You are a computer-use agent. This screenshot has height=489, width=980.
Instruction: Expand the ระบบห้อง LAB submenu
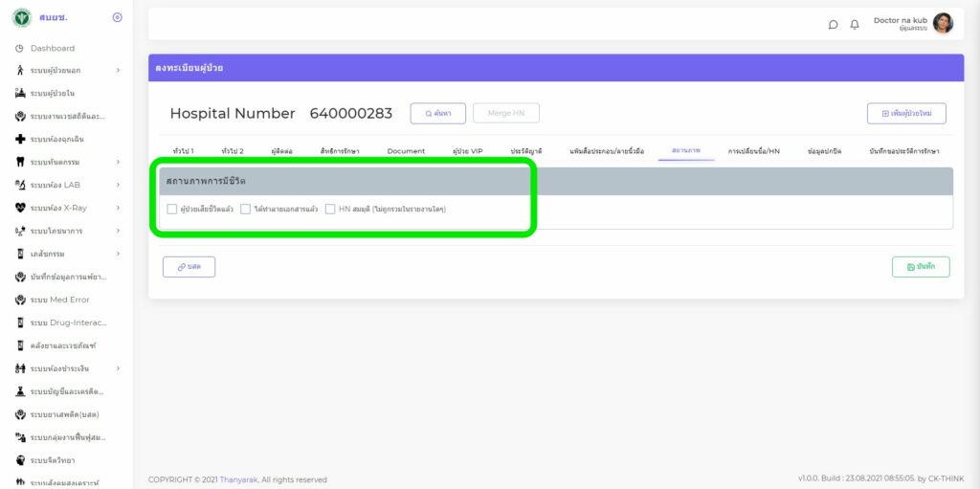(x=118, y=185)
